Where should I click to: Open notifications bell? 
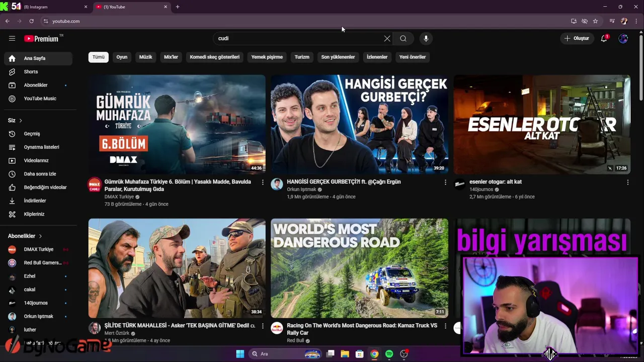[x=604, y=38]
